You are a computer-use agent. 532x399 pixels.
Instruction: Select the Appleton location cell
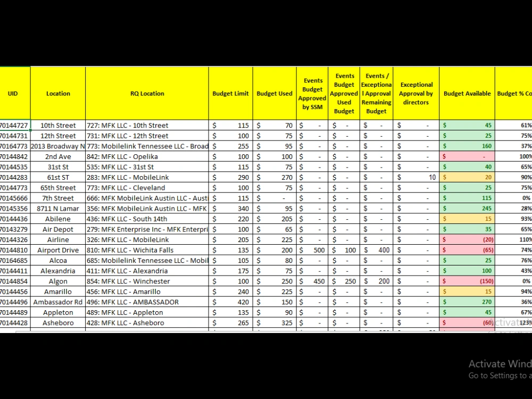point(58,312)
